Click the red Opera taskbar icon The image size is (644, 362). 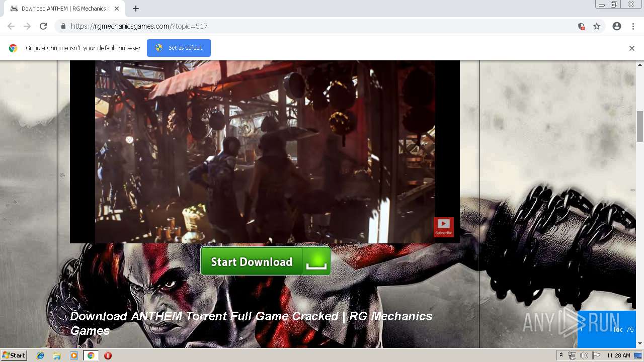pos(108,355)
